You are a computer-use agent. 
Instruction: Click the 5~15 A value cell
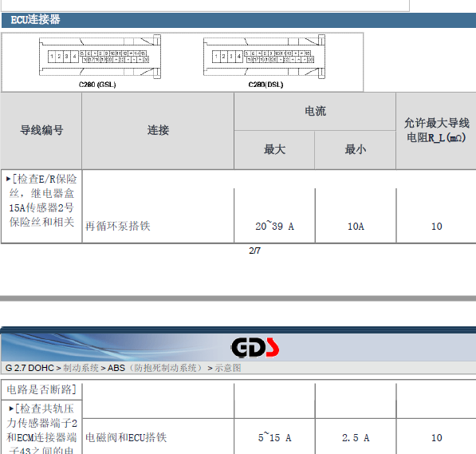[274, 437]
